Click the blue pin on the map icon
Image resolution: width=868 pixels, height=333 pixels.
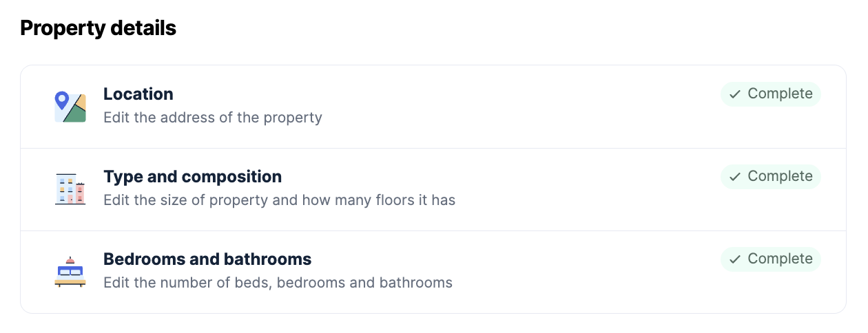62,100
